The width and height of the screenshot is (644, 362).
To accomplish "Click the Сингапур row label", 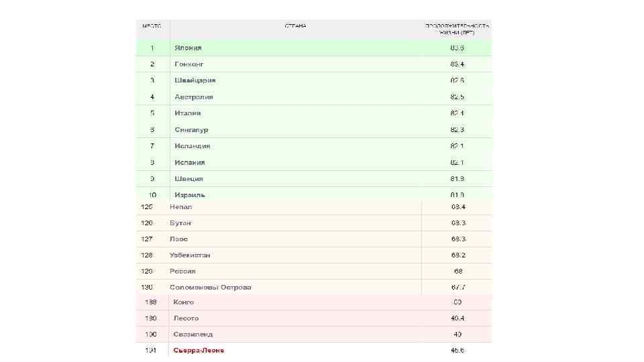I will coord(191,129).
